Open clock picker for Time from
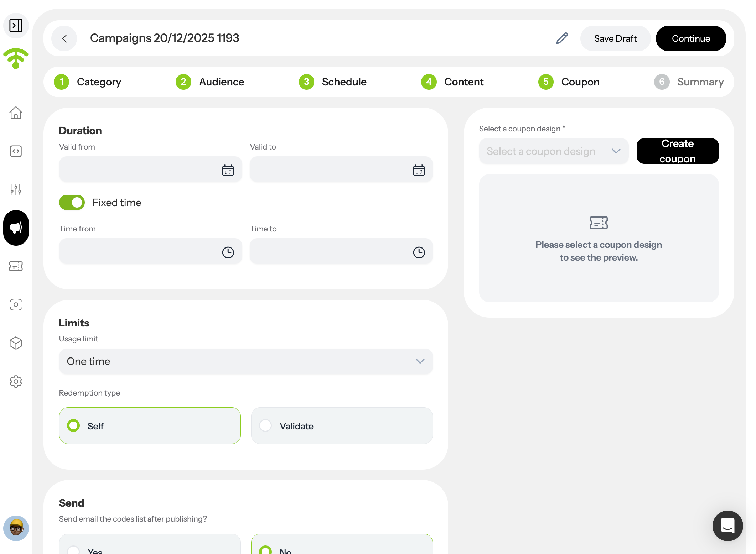 click(228, 252)
